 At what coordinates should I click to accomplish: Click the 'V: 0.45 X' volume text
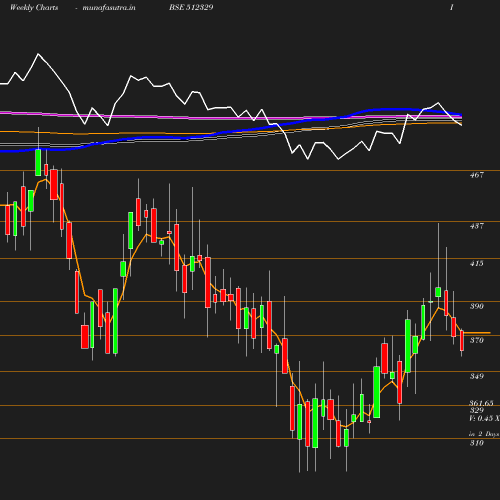484,418
